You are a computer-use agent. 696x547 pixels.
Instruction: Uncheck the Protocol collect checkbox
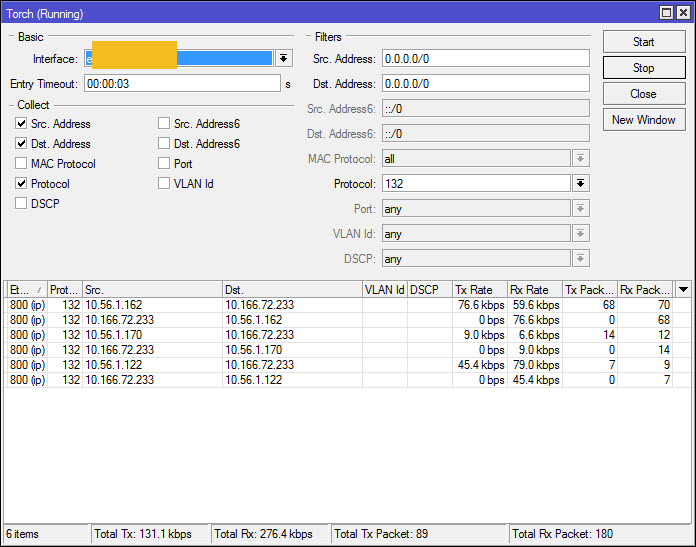(21, 183)
